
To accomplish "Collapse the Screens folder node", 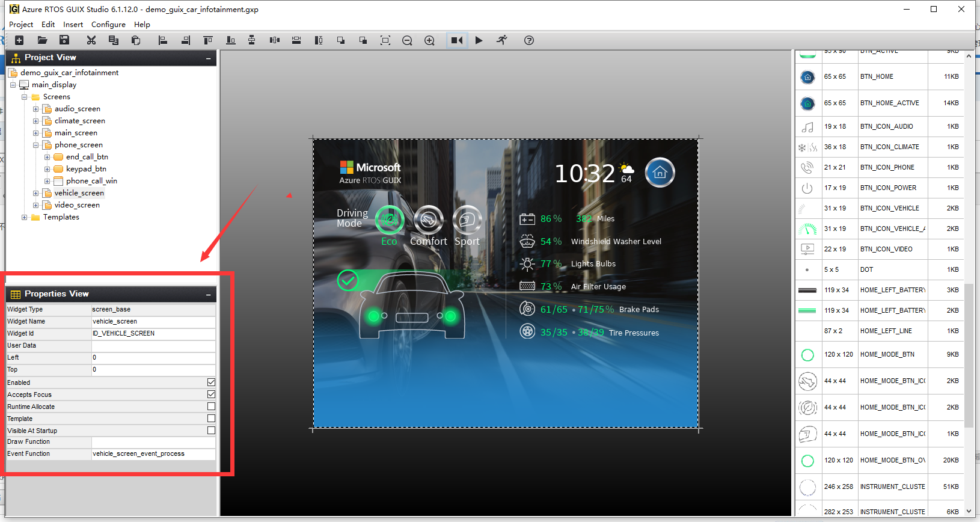I will coord(25,97).
